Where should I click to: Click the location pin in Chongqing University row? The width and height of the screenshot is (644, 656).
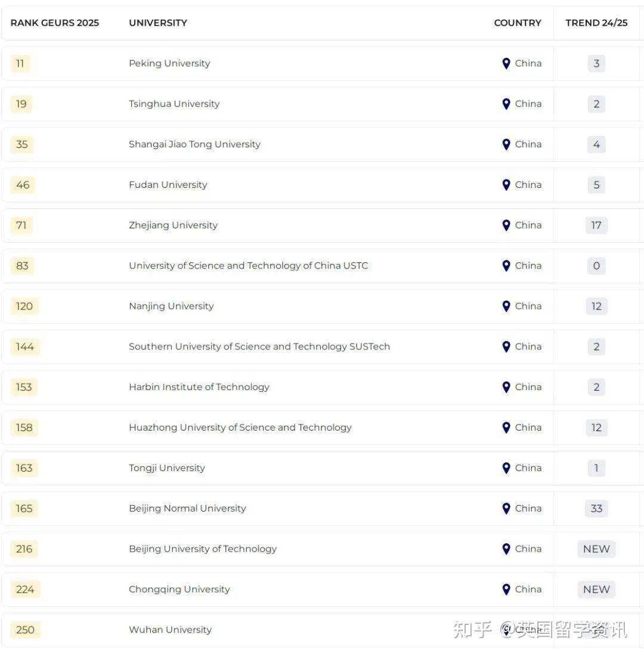click(506, 589)
